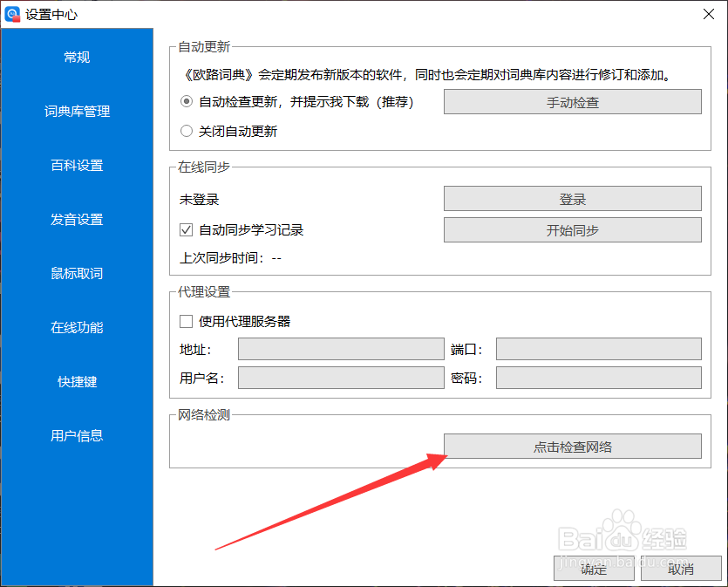Image resolution: width=728 pixels, height=587 pixels.
Task: Click the 手动检查 button
Action: (573, 102)
